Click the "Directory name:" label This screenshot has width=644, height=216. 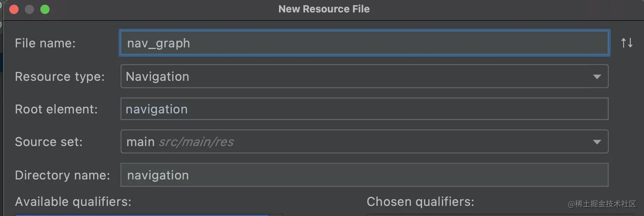pos(62,175)
